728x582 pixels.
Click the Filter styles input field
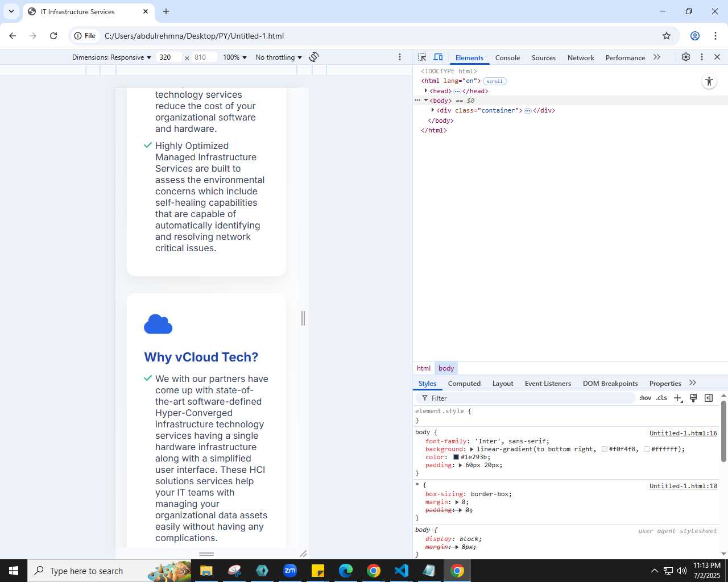(x=526, y=398)
